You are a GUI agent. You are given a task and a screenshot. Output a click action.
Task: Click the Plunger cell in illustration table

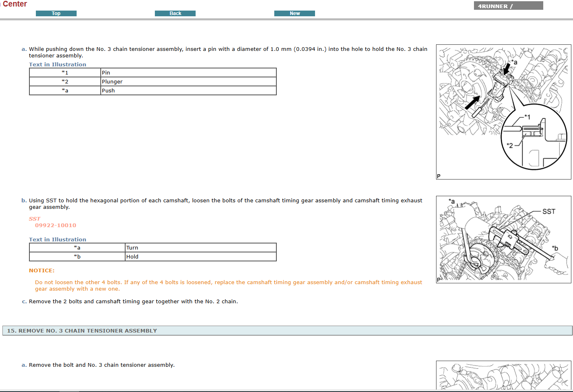click(188, 82)
